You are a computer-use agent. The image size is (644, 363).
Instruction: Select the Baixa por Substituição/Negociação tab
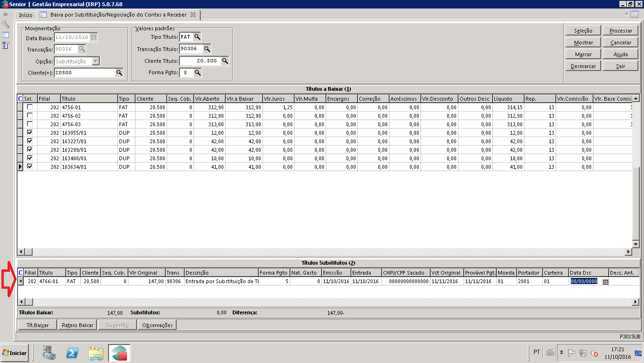pos(119,15)
